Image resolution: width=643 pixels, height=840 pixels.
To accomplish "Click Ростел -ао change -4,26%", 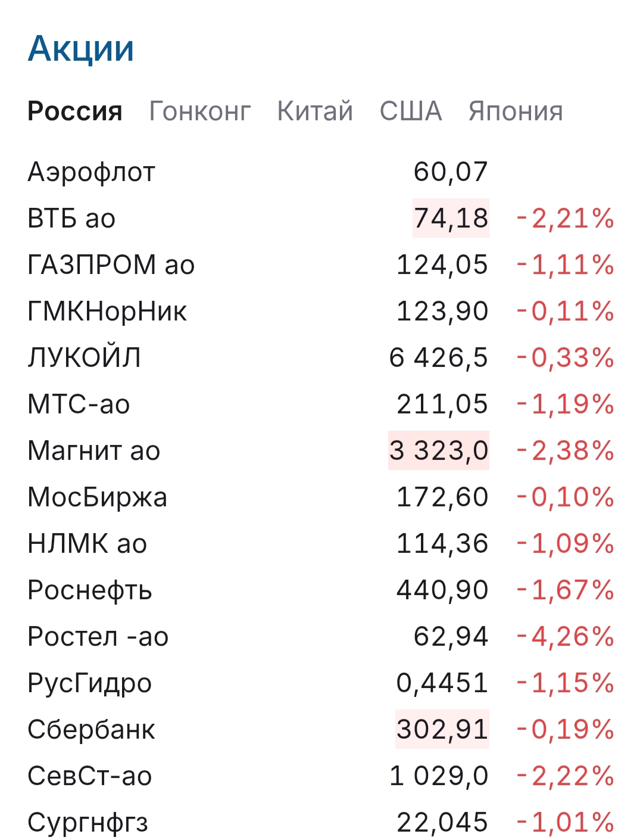I will point(566,637).
